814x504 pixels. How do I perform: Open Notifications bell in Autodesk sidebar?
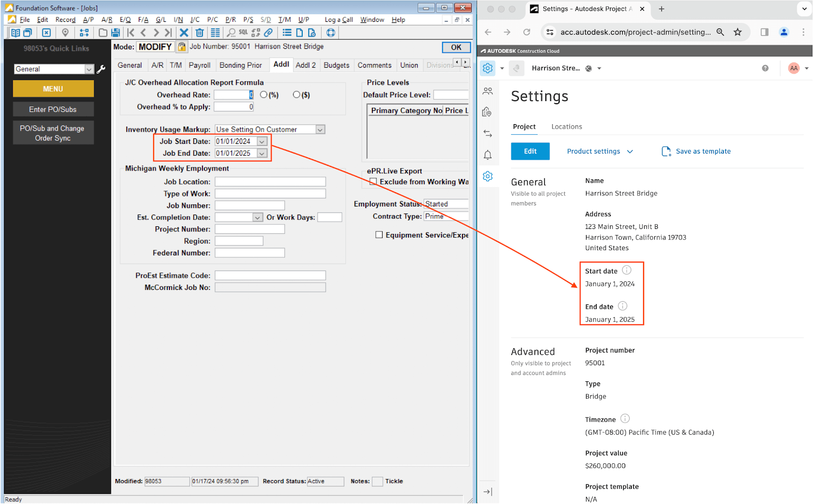point(488,155)
